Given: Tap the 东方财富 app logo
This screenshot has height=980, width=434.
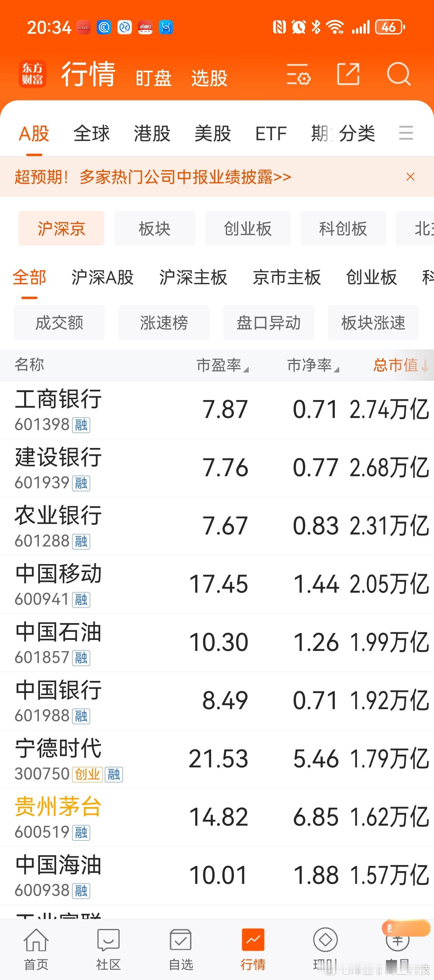Looking at the screenshot, I should pos(32,74).
